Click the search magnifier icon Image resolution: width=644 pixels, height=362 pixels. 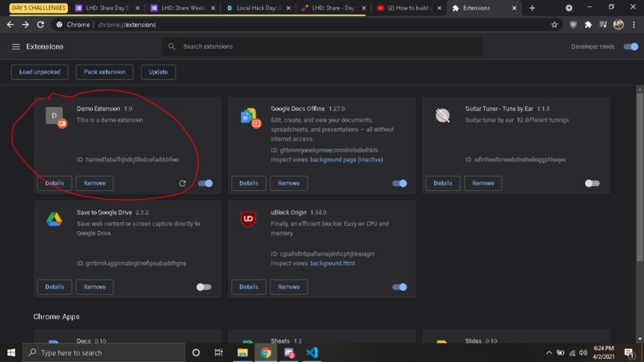coord(172,46)
